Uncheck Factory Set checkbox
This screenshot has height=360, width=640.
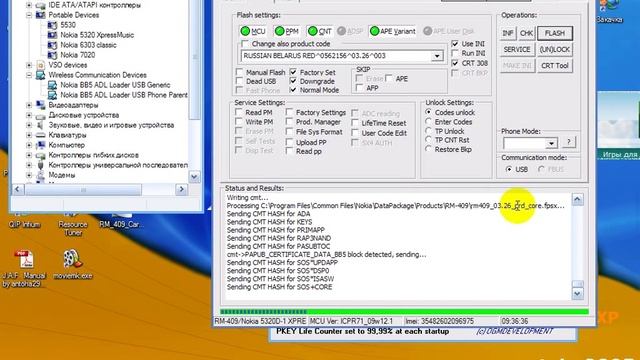[x=293, y=72]
